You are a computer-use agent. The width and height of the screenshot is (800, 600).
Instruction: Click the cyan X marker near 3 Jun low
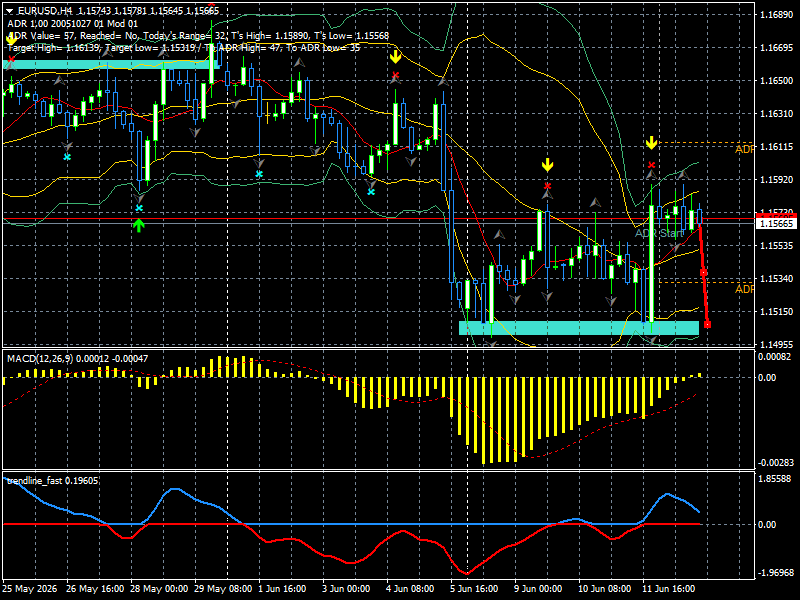[371, 192]
